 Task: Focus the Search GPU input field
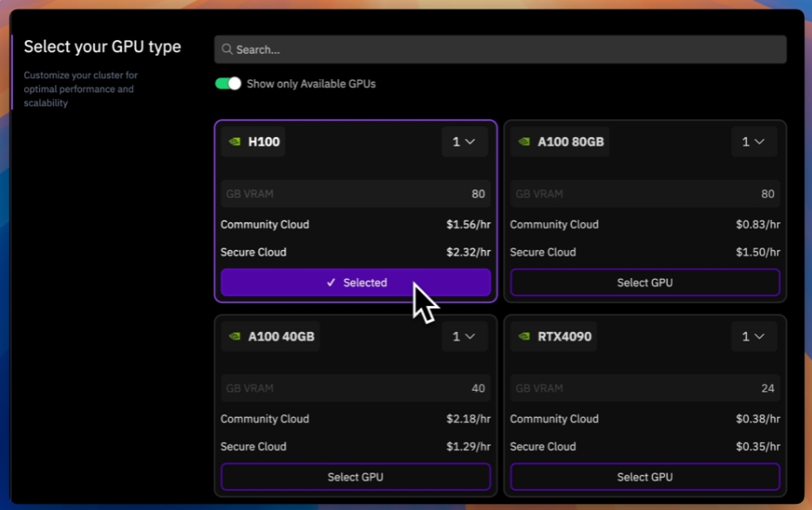[x=500, y=50]
